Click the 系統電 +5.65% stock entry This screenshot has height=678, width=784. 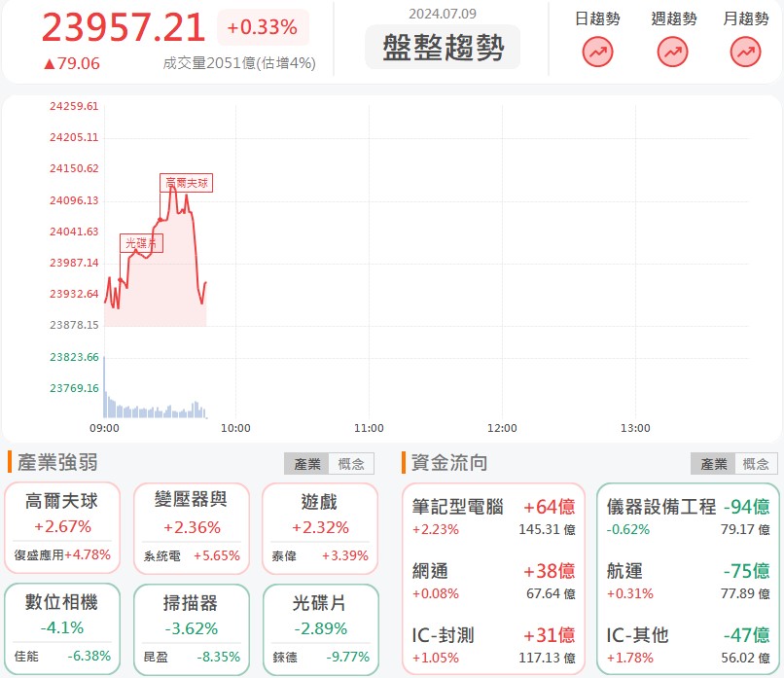191,555
